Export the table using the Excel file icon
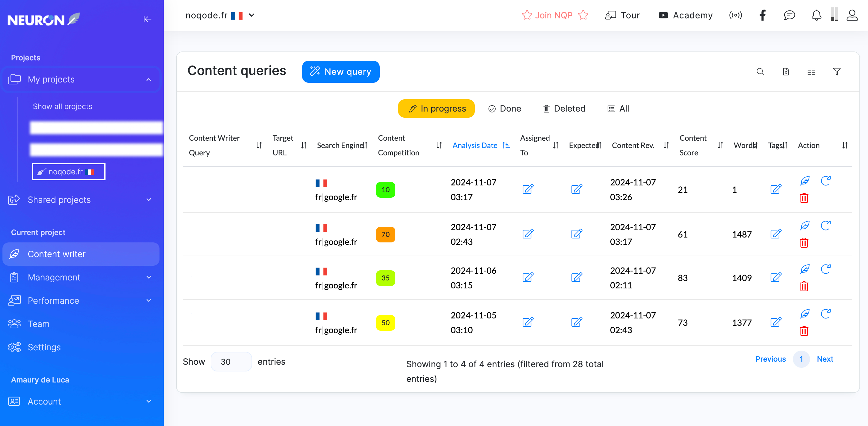 786,71
